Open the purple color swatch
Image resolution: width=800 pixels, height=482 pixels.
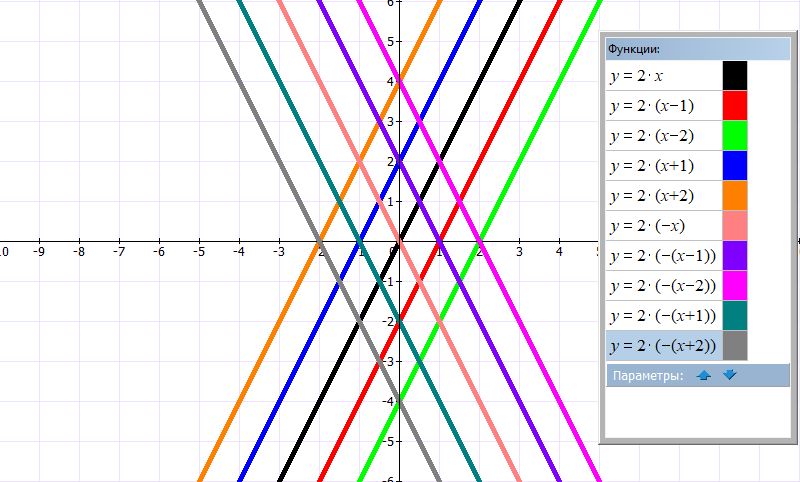coord(735,256)
